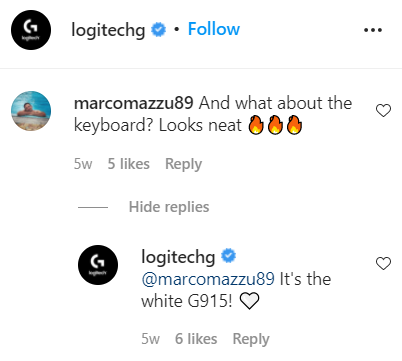Reply to logitechg's G915 comment

tap(251, 339)
